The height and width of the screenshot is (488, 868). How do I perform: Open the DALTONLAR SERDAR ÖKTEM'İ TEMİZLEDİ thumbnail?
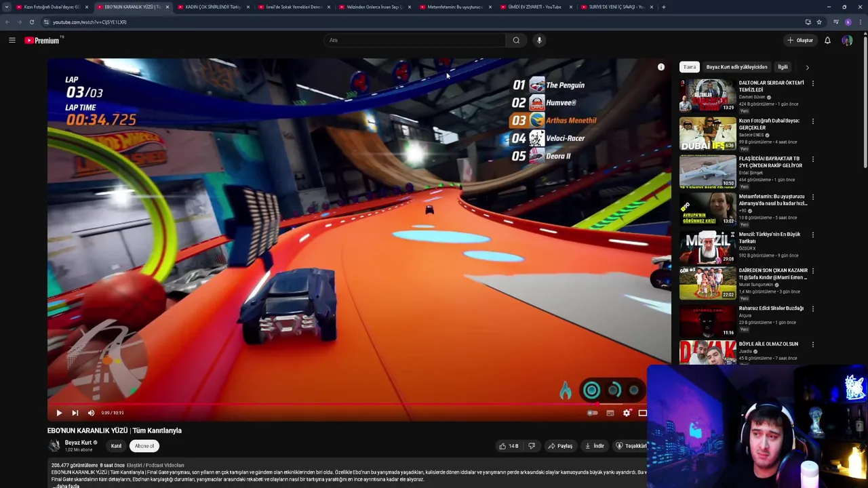[707, 96]
